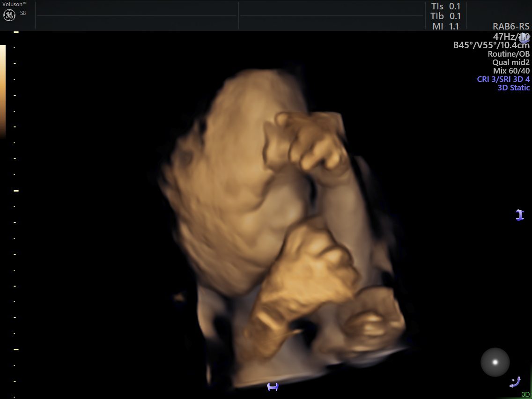This screenshot has height=399, width=532.
Task: Click the B45°/V55°/10.4cm angle readout
Action: [491, 45]
